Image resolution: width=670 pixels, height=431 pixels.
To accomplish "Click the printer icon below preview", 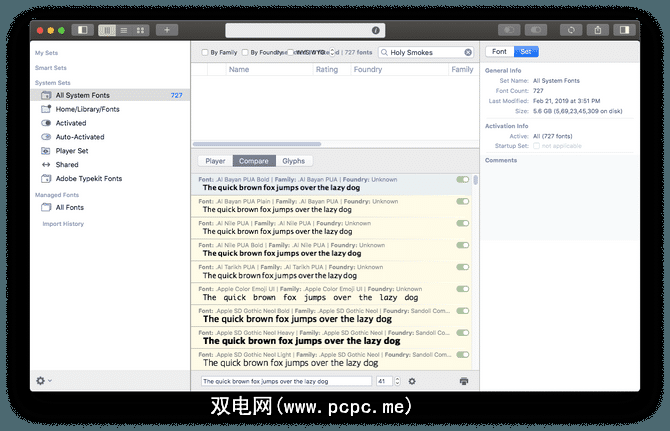I will pos(464,381).
